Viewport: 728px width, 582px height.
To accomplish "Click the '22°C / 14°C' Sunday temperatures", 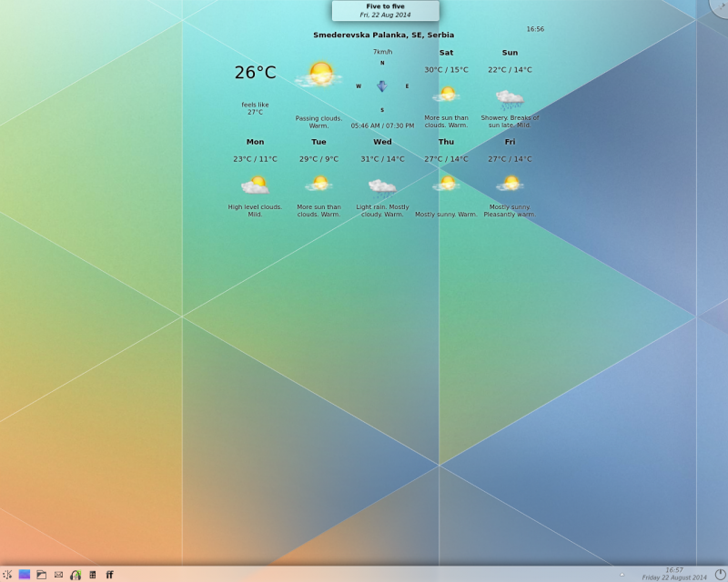I will 510,70.
